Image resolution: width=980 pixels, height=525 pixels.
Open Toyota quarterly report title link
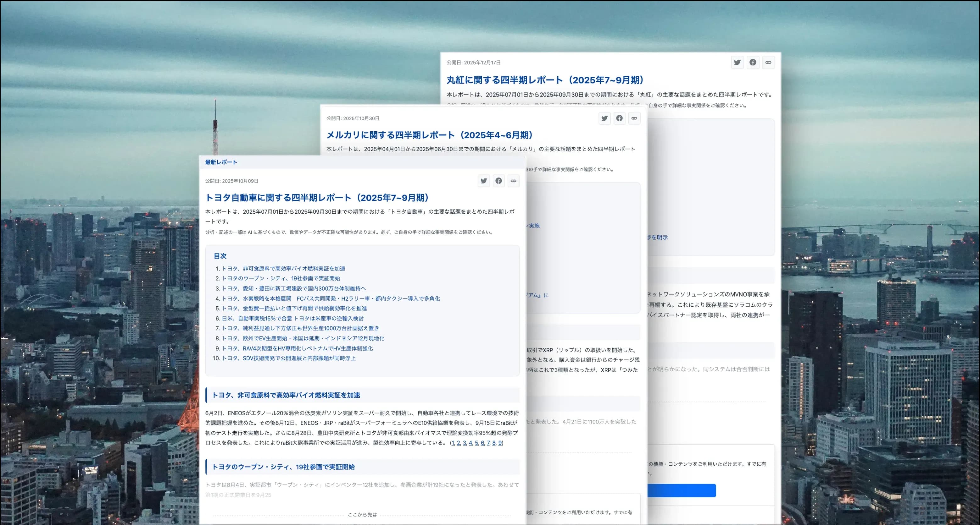[318, 198]
